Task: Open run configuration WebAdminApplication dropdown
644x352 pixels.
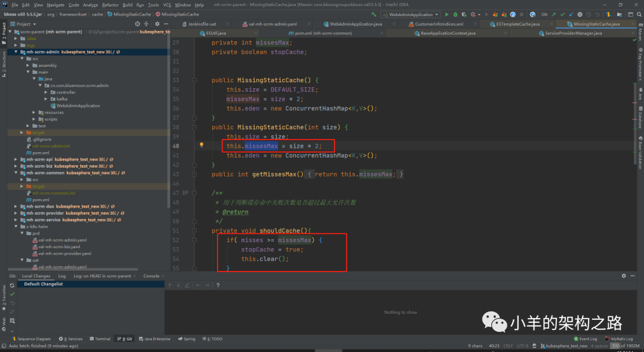Action: (411, 14)
